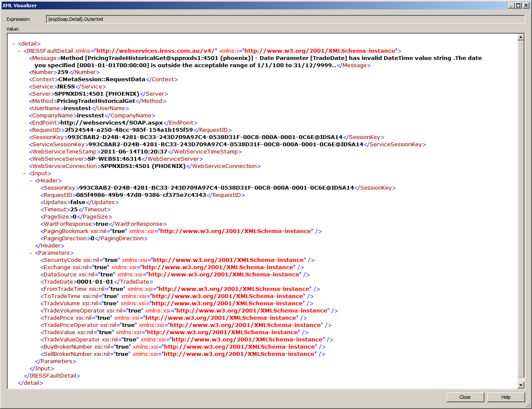
Task: Collapse the Parameters node
Action: 31,253
